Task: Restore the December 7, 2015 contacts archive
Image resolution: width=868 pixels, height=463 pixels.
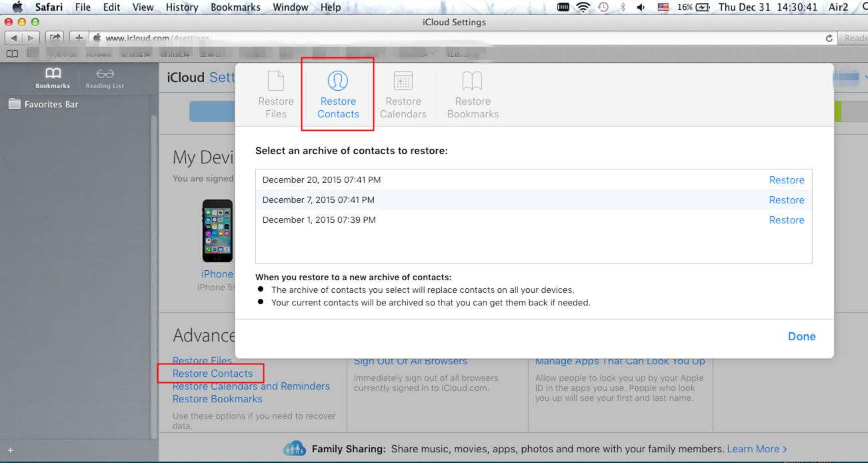Action: [787, 200]
